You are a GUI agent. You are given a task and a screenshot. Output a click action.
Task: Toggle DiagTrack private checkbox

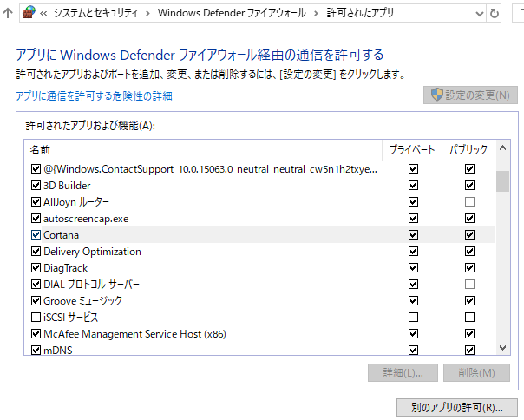pyautogui.click(x=413, y=267)
